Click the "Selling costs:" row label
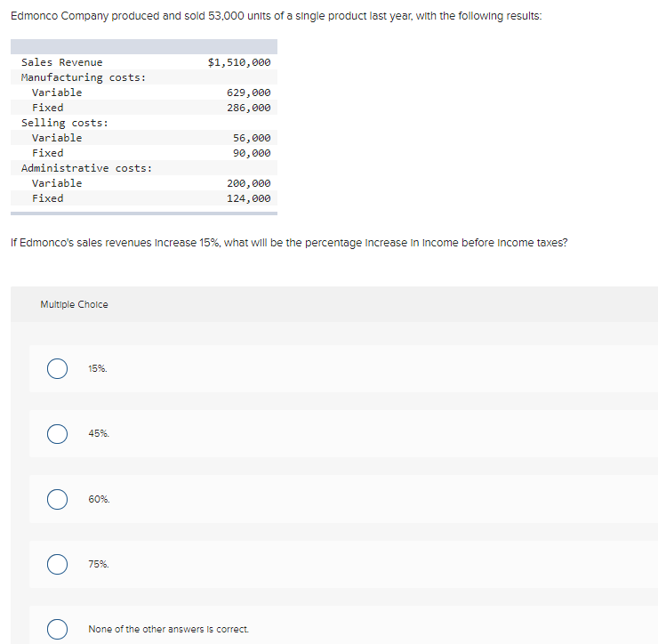The height and width of the screenshot is (644, 658). click(65, 123)
